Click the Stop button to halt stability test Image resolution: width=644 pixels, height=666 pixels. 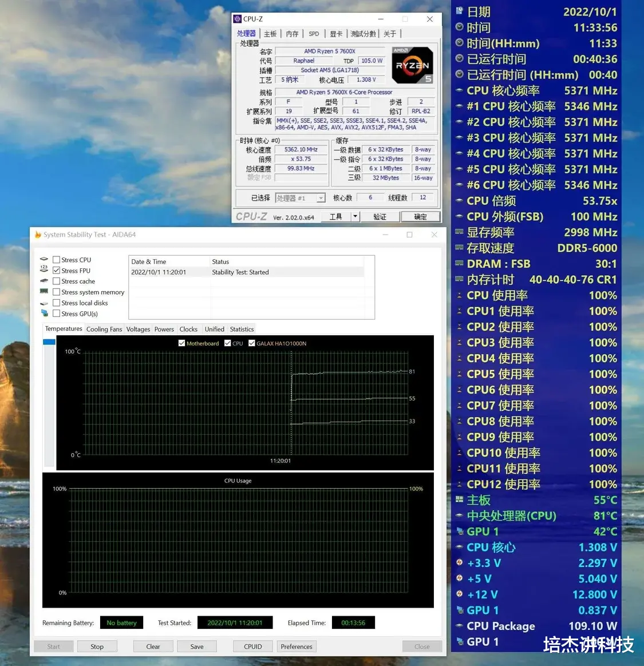click(97, 646)
